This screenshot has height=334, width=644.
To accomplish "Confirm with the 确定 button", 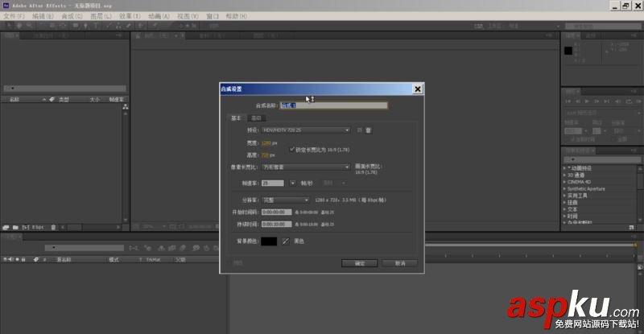I will click(x=359, y=263).
